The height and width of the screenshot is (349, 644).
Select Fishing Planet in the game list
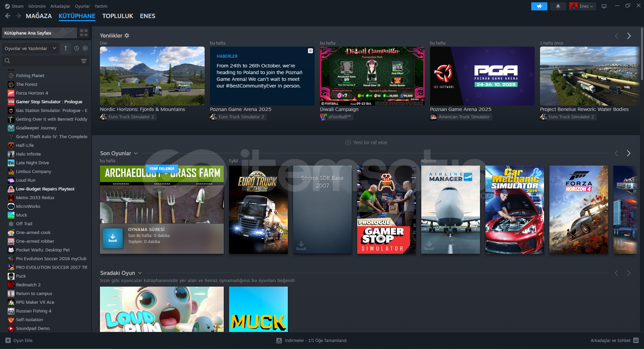[30, 75]
